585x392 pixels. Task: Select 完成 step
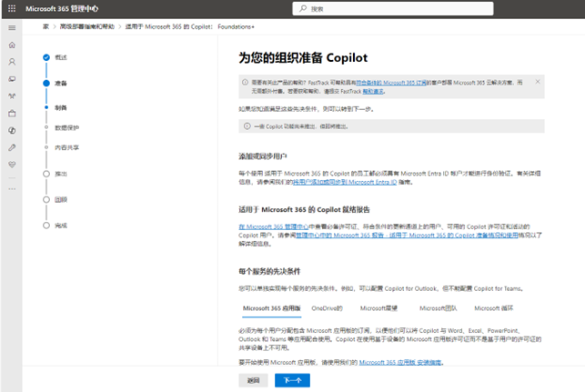(55, 226)
